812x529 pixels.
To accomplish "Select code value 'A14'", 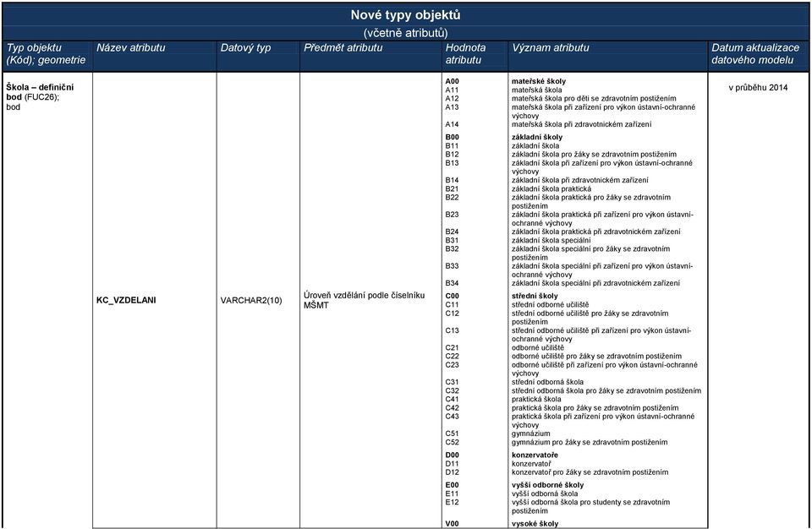I will pyautogui.click(x=452, y=124).
